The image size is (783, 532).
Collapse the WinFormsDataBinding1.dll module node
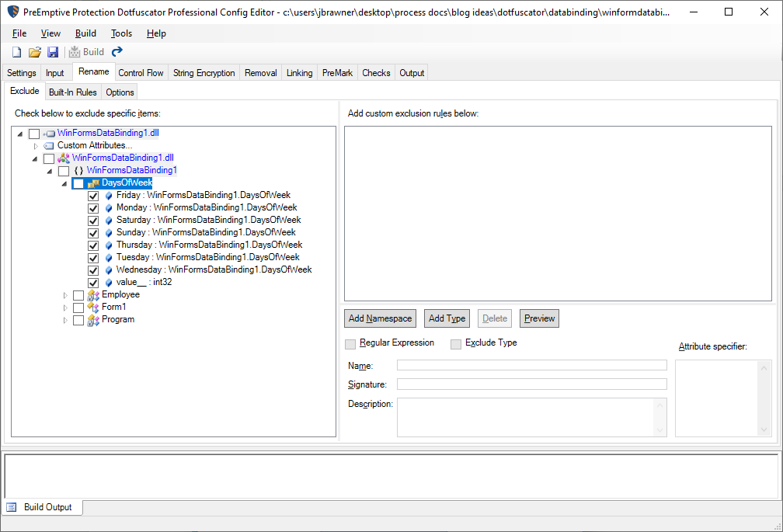pos(35,158)
